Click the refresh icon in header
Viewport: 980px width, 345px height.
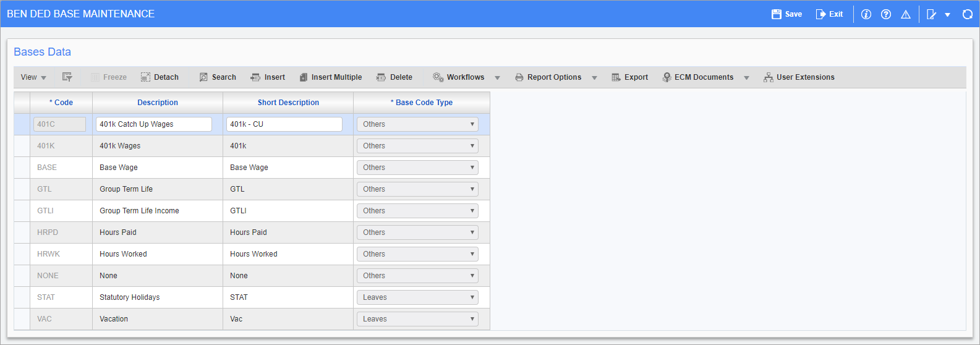pyautogui.click(x=967, y=14)
